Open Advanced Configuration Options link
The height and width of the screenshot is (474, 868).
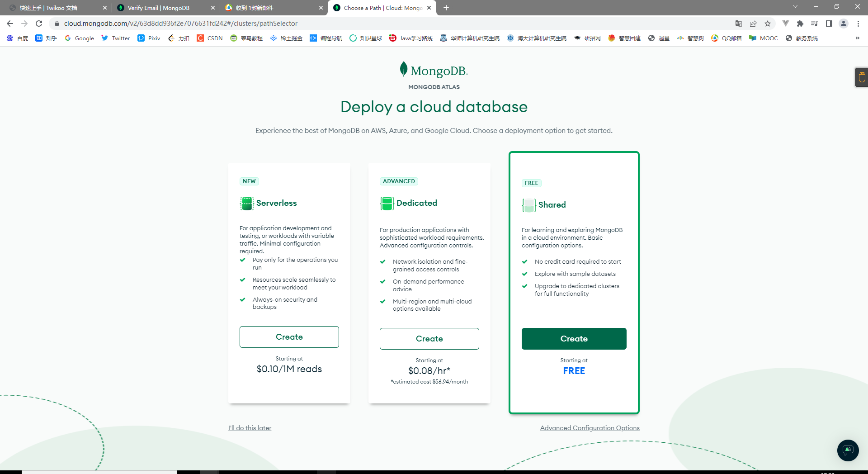pyautogui.click(x=590, y=428)
